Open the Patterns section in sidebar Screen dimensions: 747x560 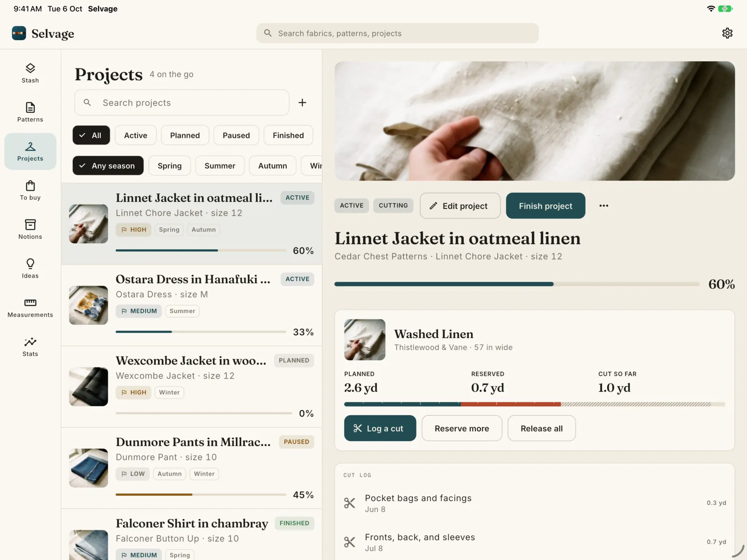tap(30, 112)
